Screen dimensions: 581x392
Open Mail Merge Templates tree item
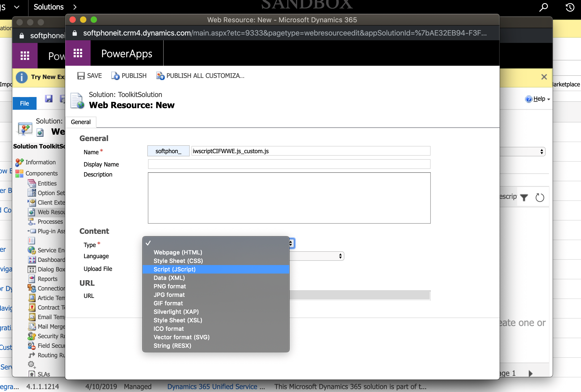click(x=46, y=327)
